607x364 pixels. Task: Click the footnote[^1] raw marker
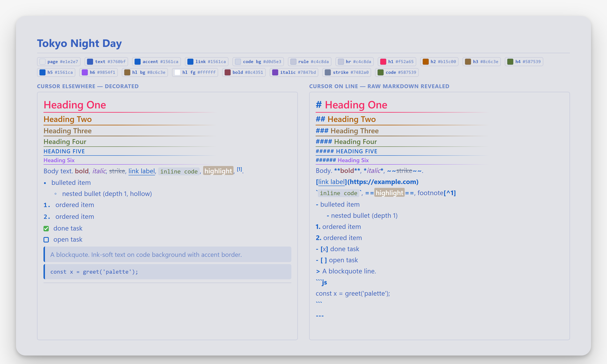[x=437, y=193]
